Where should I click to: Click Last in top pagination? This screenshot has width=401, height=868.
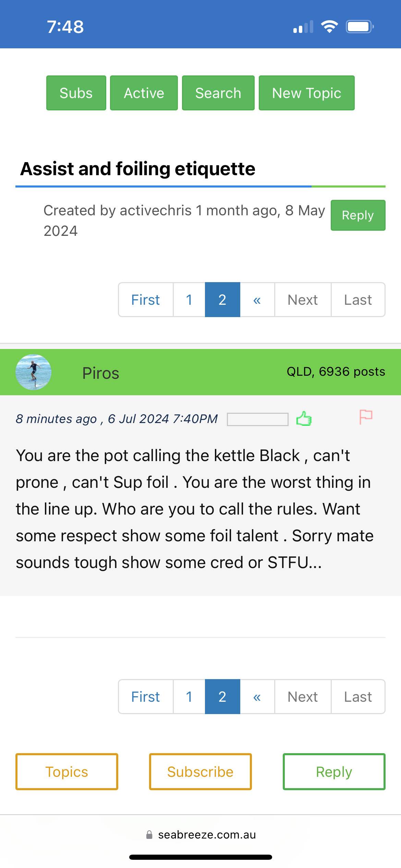point(358,300)
